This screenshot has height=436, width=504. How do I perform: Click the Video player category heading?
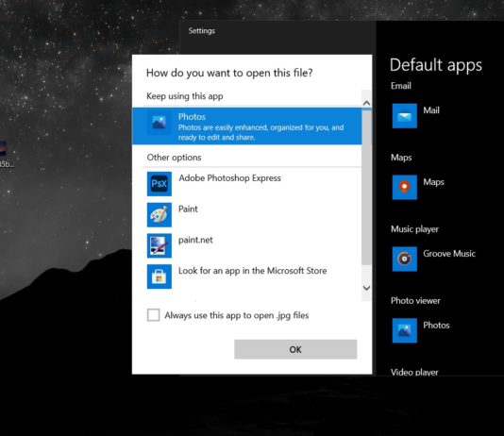414,372
